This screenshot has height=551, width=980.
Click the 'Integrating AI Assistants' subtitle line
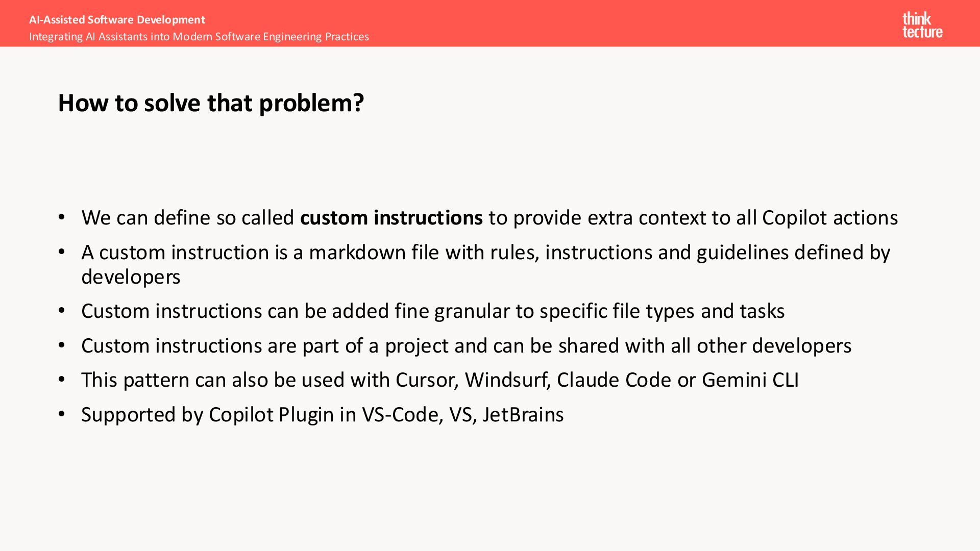click(x=199, y=37)
